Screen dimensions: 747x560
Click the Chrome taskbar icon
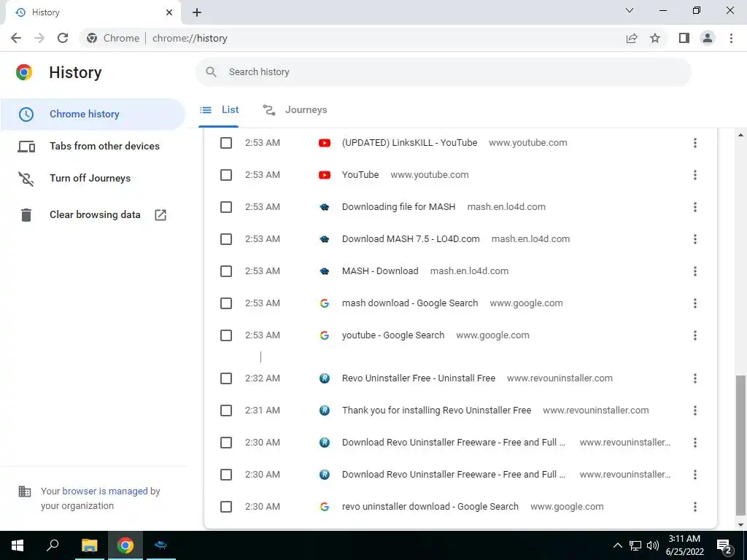125,545
